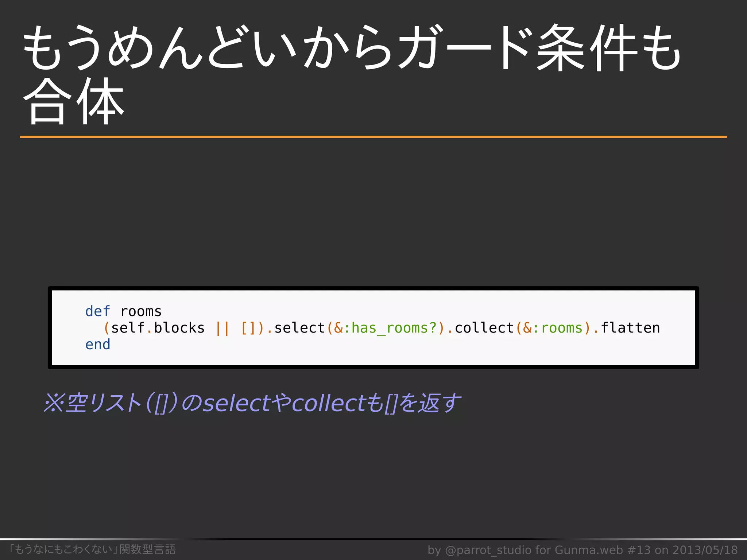Image resolution: width=747 pixels, height=560 pixels.
Task: Click footer credit 'by @parrot_studio for Gunma.web #13'
Action: pyautogui.click(x=539, y=550)
